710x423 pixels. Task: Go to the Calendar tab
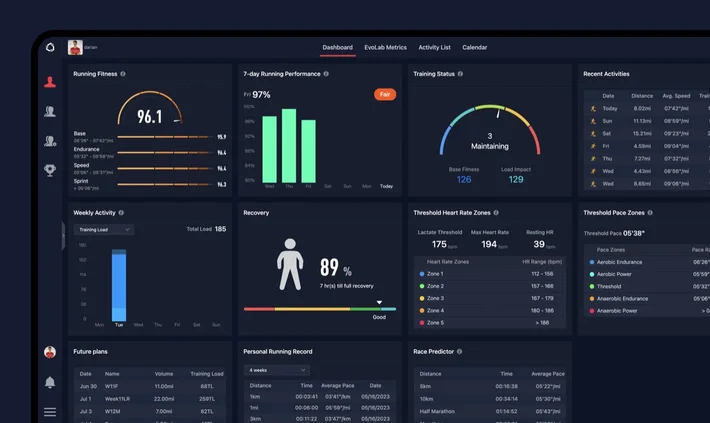(x=475, y=47)
